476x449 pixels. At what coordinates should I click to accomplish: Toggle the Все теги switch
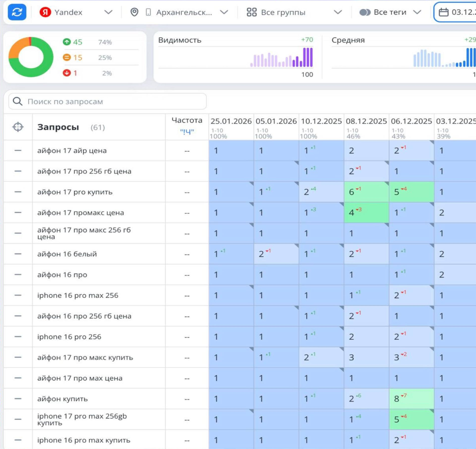click(365, 12)
